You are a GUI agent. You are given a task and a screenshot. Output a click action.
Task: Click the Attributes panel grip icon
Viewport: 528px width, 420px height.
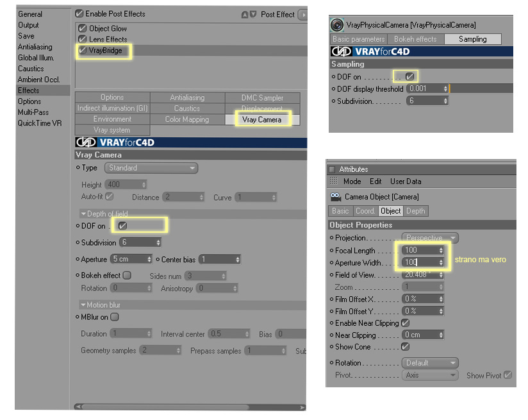pos(334,181)
